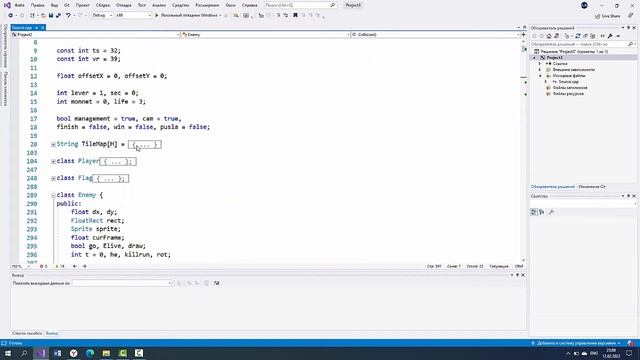The image size is (640, 360).
Task: Open the Справка menu
Action: 249,5
